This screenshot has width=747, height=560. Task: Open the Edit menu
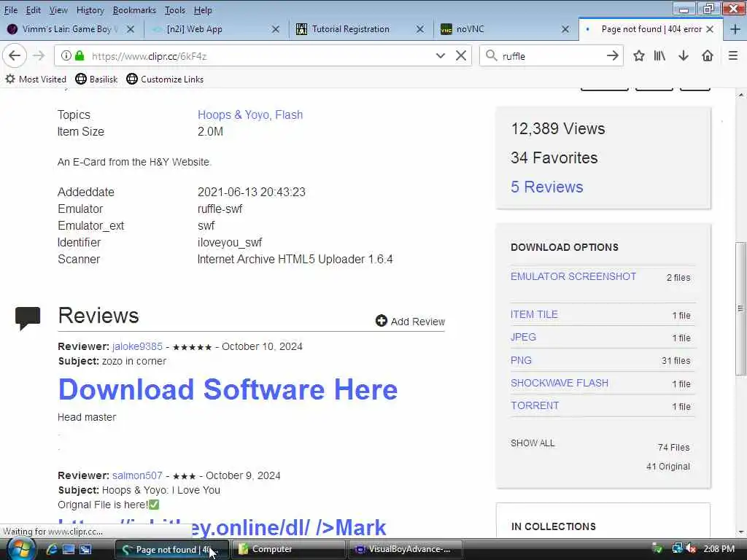pos(33,10)
